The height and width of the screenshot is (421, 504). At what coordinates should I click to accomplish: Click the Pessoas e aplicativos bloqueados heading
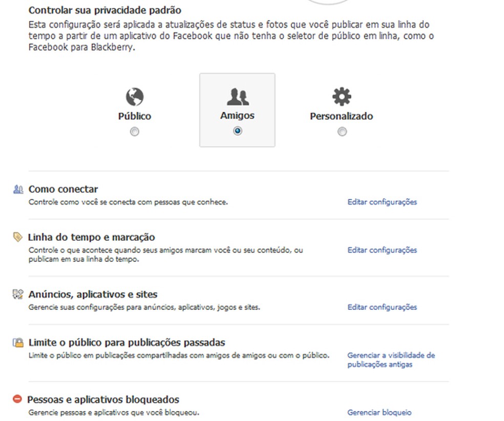point(104,399)
